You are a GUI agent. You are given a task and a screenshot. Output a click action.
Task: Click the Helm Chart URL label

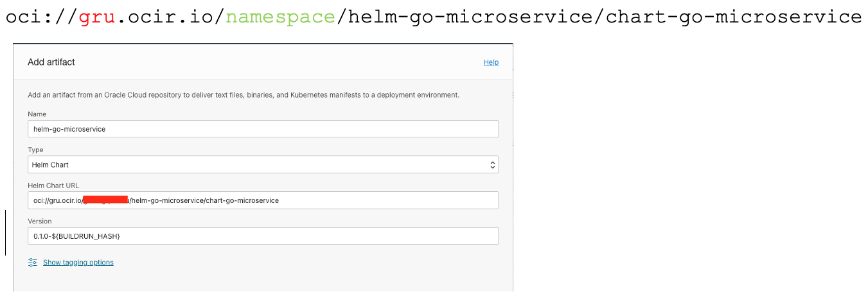[x=53, y=186]
